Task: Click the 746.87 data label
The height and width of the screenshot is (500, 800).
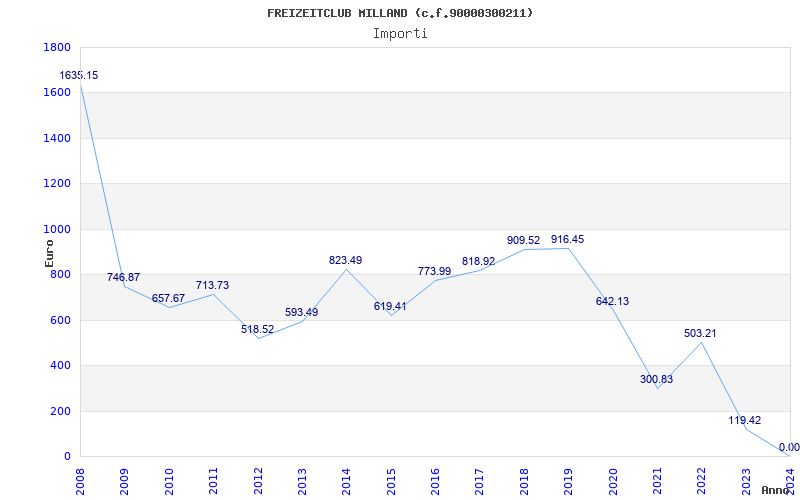Action: coord(123,278)
